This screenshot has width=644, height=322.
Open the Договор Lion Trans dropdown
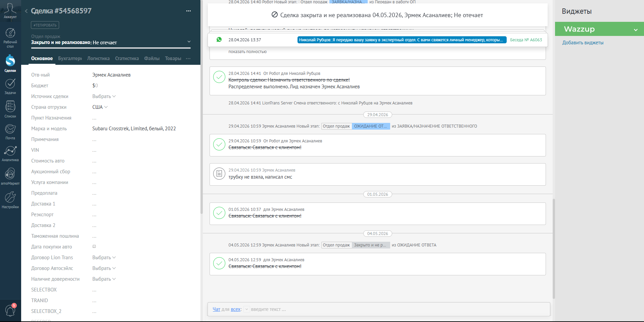tap(104, 258)
